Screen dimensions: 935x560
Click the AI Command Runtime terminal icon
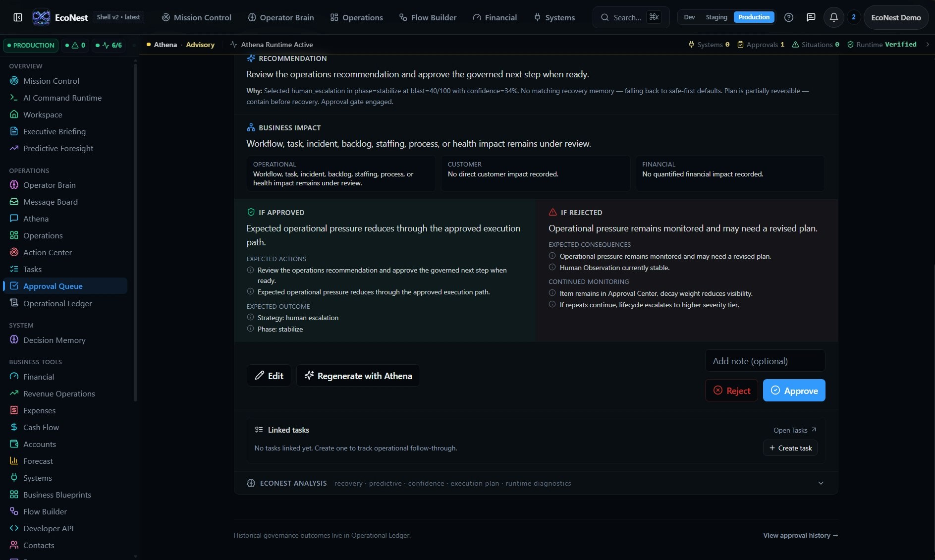tap(14, 98)
